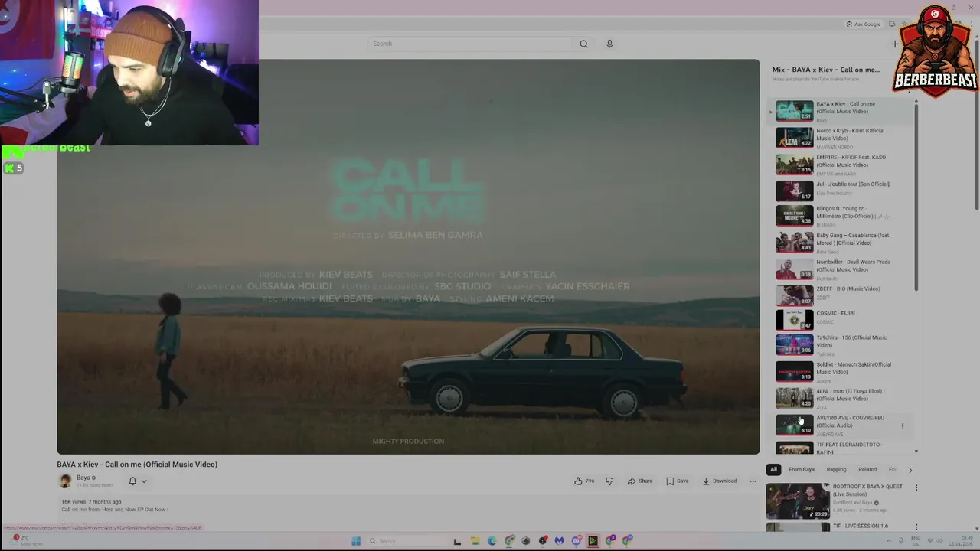Screen dimensions: 980x551
Task: Play COSMIC - FIJIBI from mix
Action: (842, 319)
